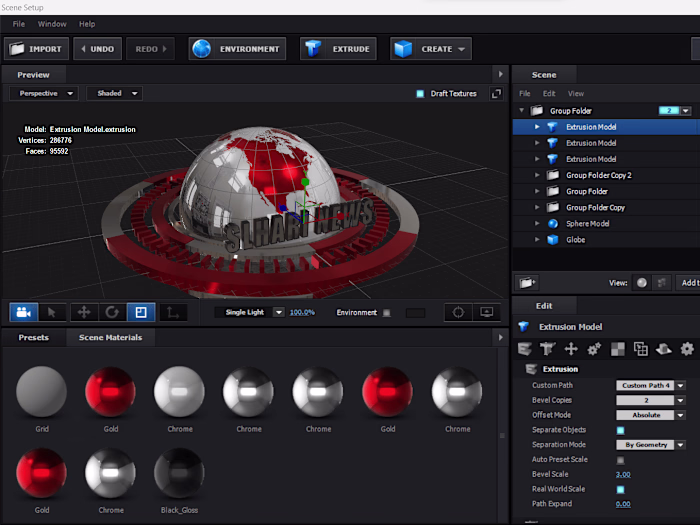
Task: Open the Offset Mode Absolute dropdown
Action: (x=650, y=415)
